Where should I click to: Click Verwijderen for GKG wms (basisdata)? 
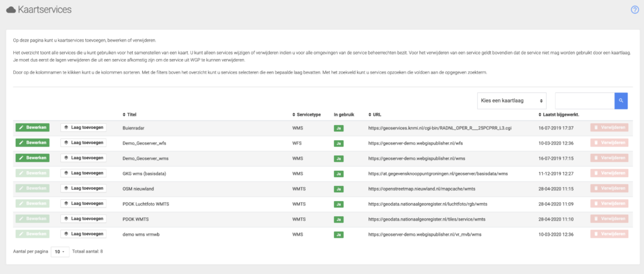pos(609,173)
